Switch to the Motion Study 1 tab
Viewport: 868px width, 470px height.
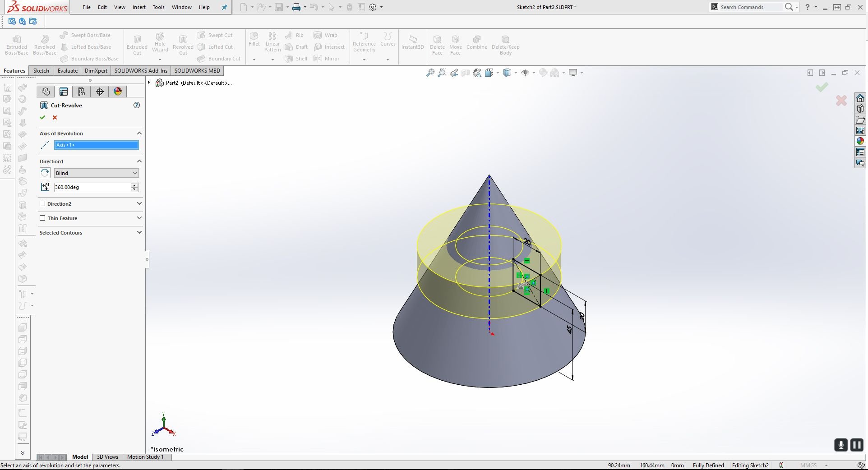coord(145,457)
